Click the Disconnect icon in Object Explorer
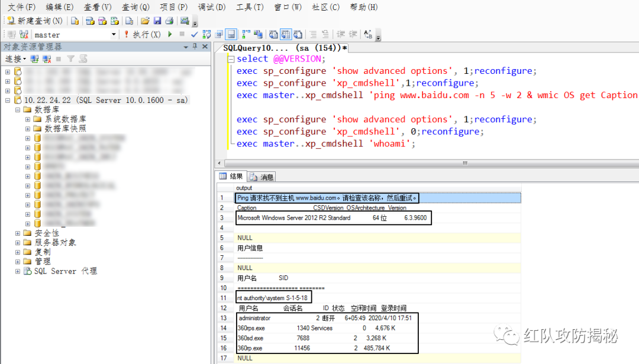The width and height of the screenshot is (639, 364). (47, 59)
